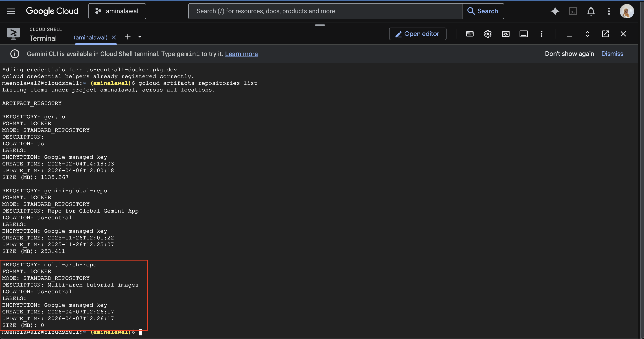The width and height of the screenshot is (644, 339).
Task: Click 'LOCATION: us' line
Action: [x=23, y=144]
